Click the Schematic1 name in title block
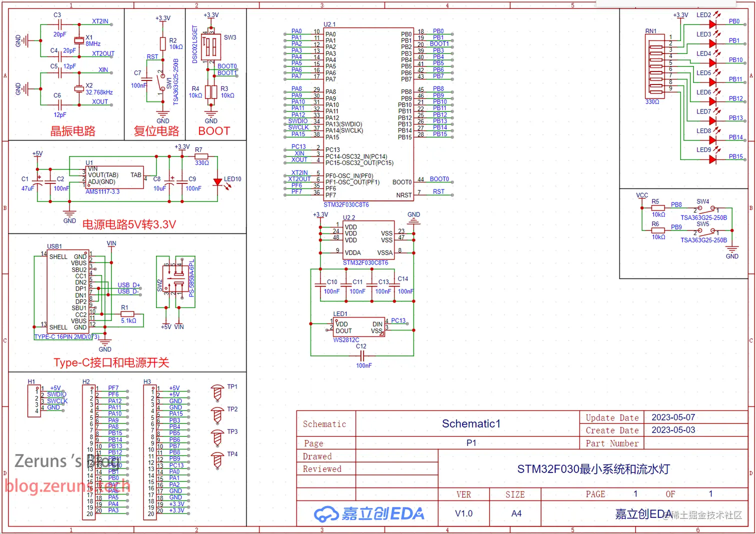756x534 pixels. pyautogui.click(x=471, y=423)
